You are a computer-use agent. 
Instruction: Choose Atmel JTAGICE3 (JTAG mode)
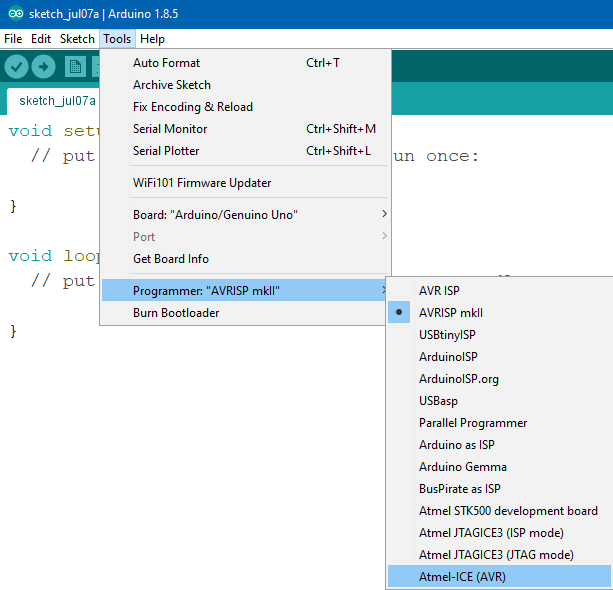pyautogui.click(x=500, y=554)
